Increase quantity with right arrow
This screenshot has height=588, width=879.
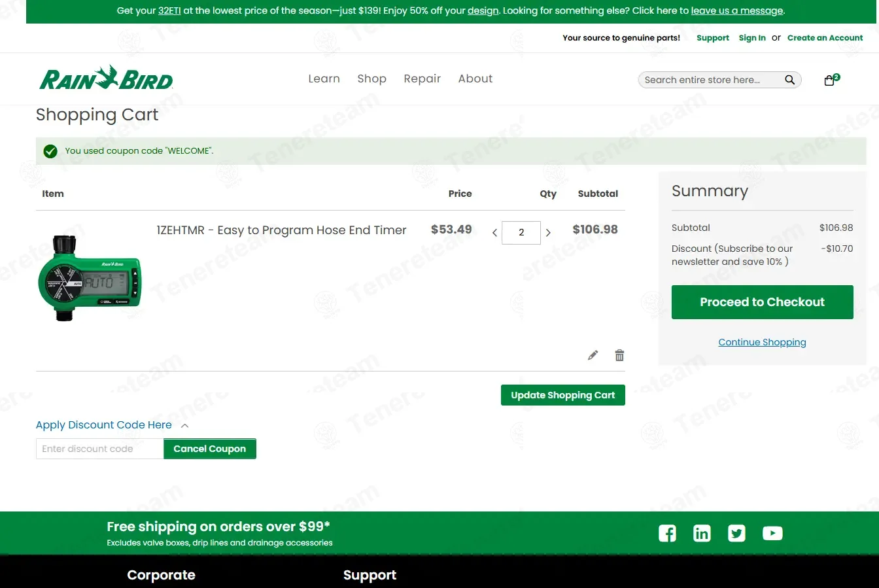[x=548, y=233]
